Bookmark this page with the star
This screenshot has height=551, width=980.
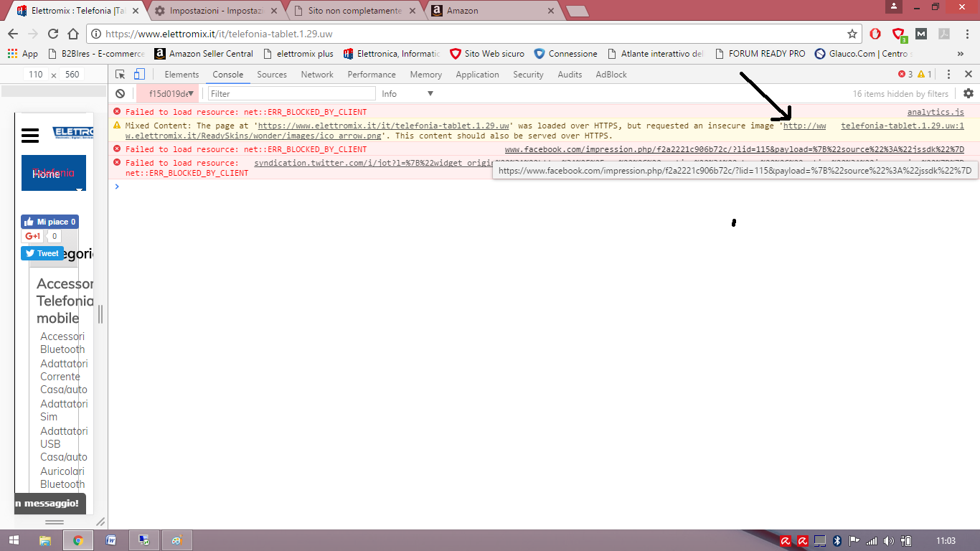pos(852,34)
